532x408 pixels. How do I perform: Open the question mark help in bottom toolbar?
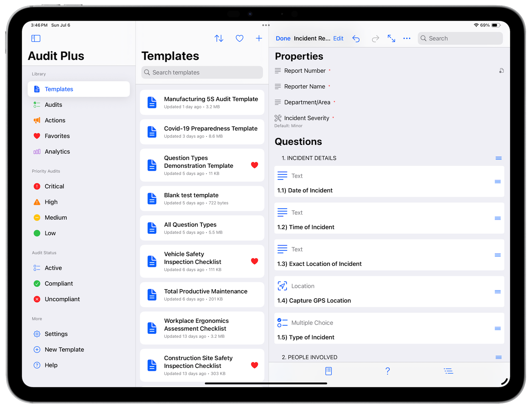pos(388,371)
